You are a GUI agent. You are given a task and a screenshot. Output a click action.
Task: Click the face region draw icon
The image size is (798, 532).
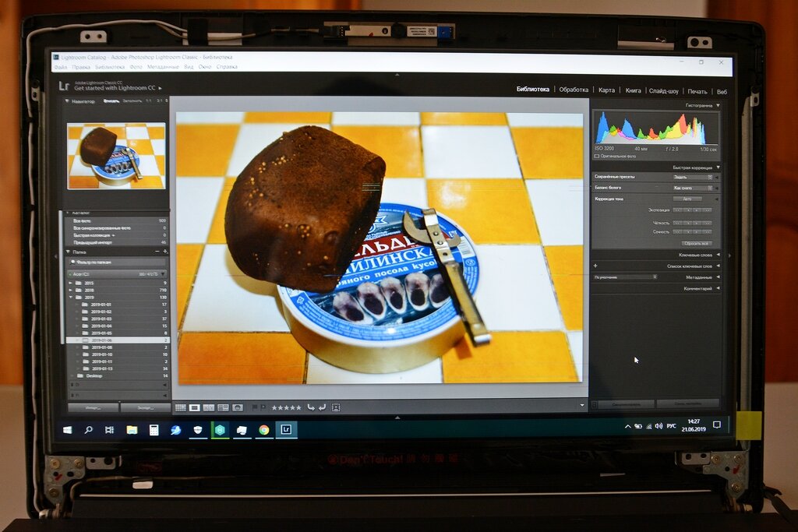click(x=336, y=407)
